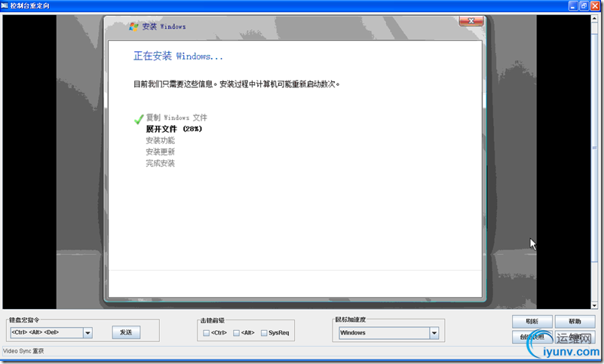Click the 正在安装 Windows... heading
This screenshot has width=604, height=364.
point(178,57)
